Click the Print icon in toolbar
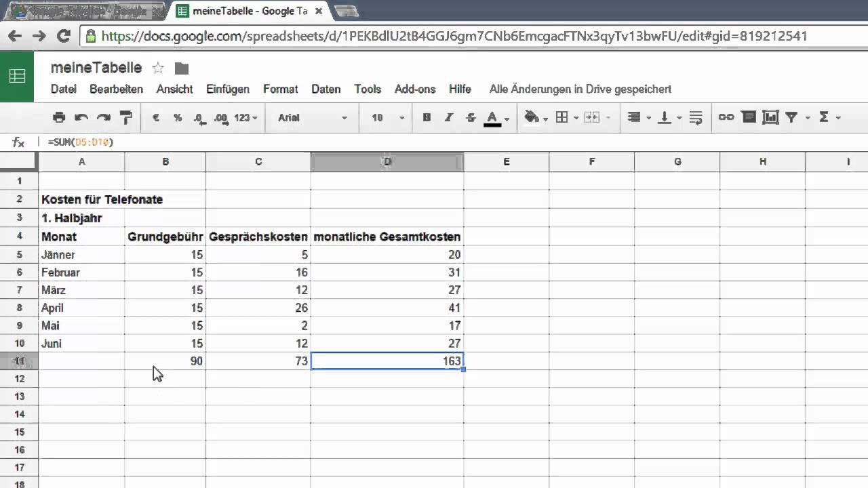The width and height of the screenshot is (868, 488). [x=59, y=117]
